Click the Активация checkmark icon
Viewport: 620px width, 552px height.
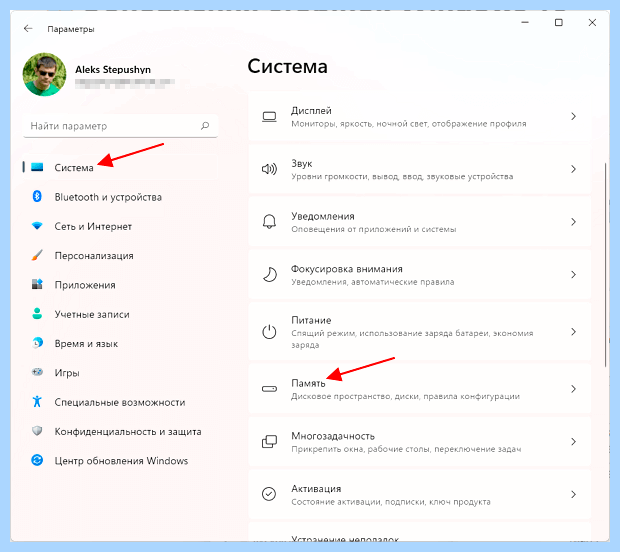click(269, 494)
